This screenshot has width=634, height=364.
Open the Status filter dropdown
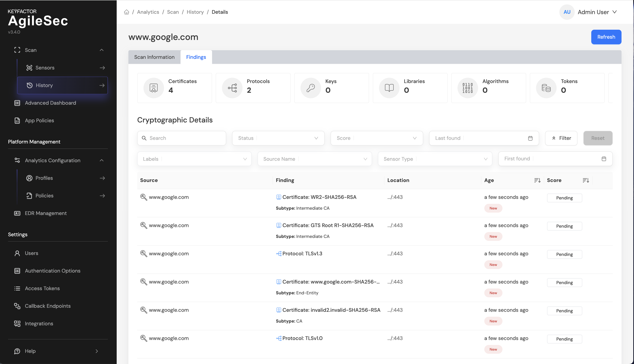coord(278,138)
